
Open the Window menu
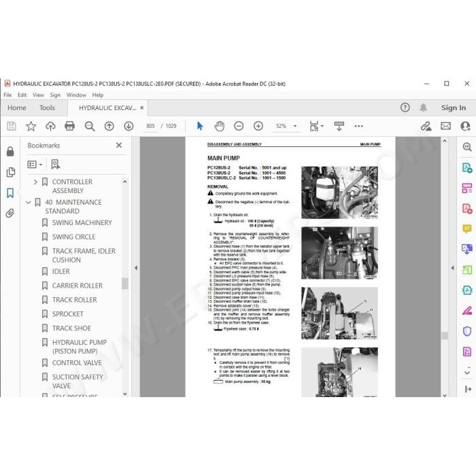(x=76, y=95)
